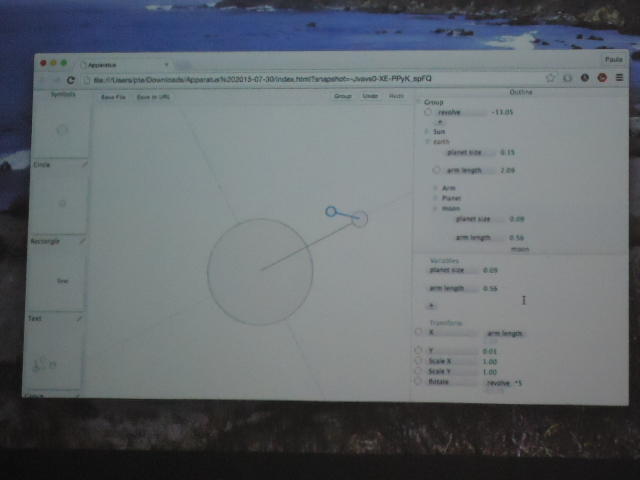This screenshot has width=640, height=480.
Task: Select the Circle symbol thumbnail
Action: point(62,203)
